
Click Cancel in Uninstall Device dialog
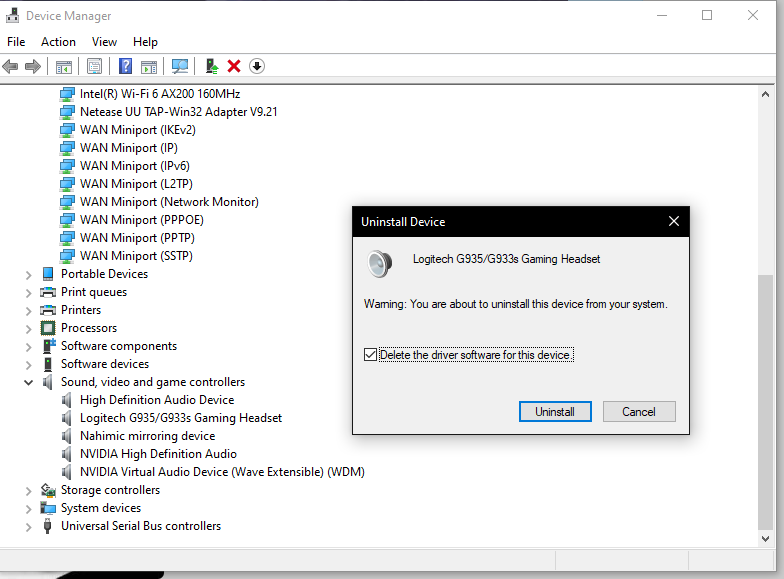(639, 412)
